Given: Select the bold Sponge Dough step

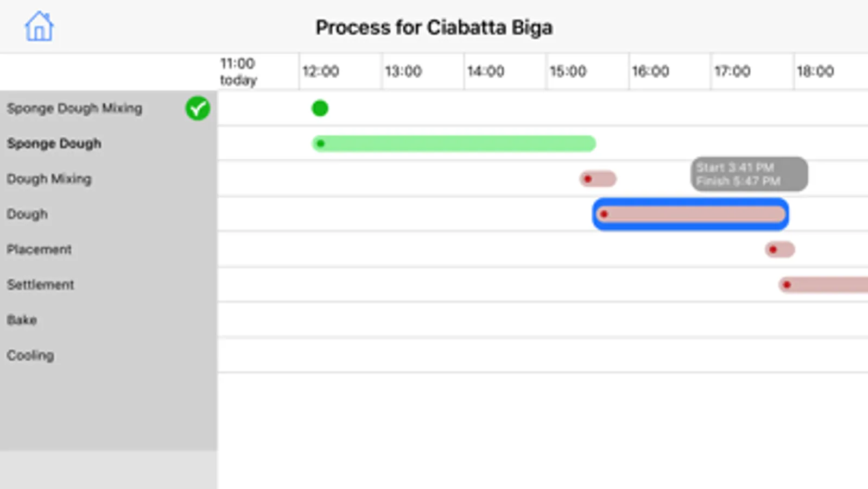Looking at the screenshot, I should pos(54,143).
